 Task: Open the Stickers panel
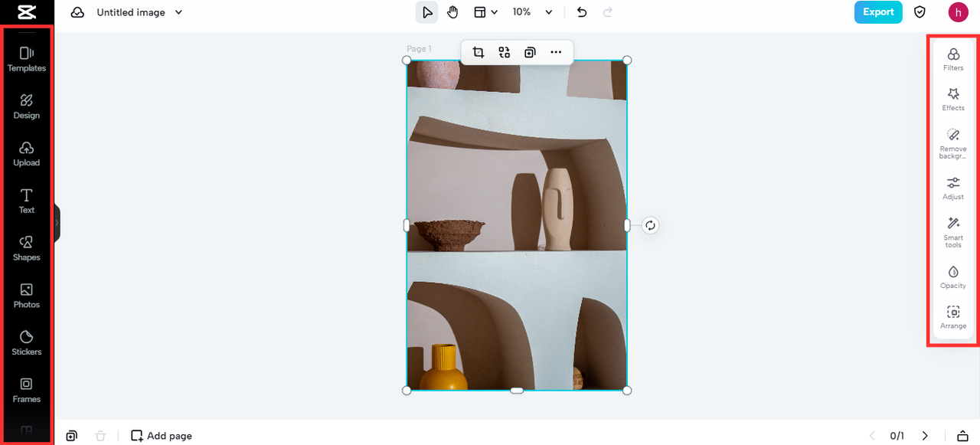coord(27,343)
